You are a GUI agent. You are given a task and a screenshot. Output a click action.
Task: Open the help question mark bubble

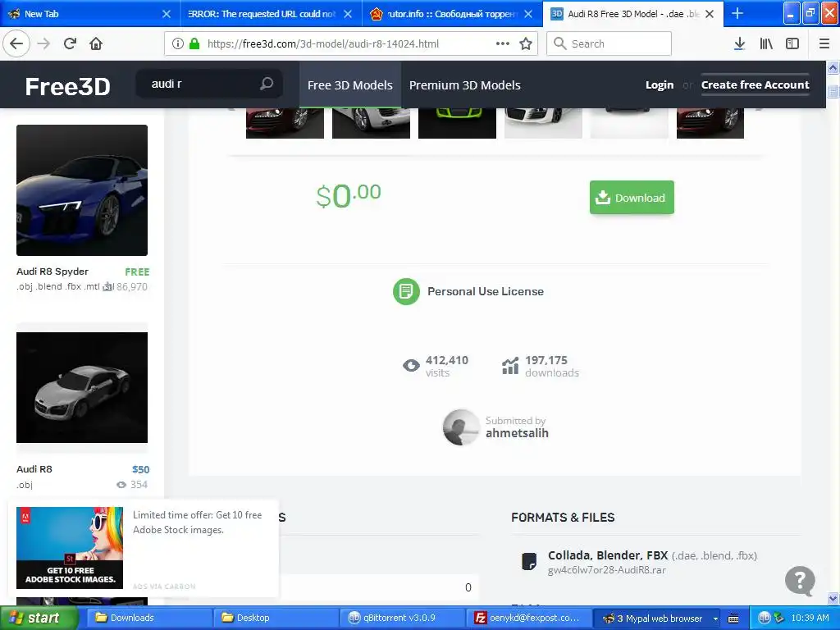800,581
